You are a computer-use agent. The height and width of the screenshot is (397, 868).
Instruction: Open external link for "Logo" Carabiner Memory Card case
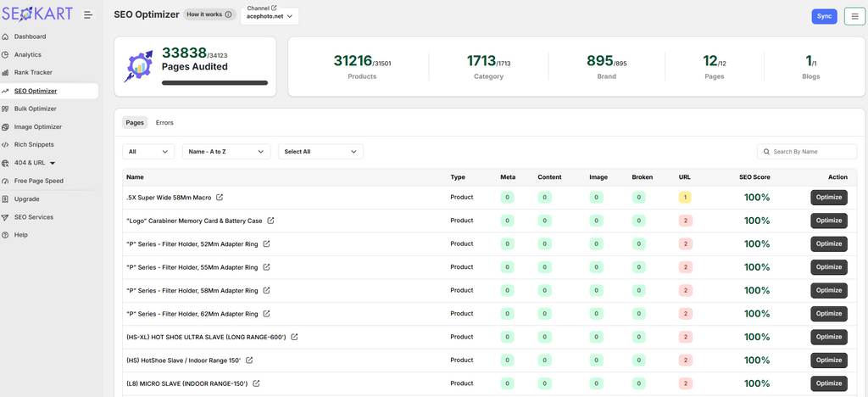coord(270,221)
